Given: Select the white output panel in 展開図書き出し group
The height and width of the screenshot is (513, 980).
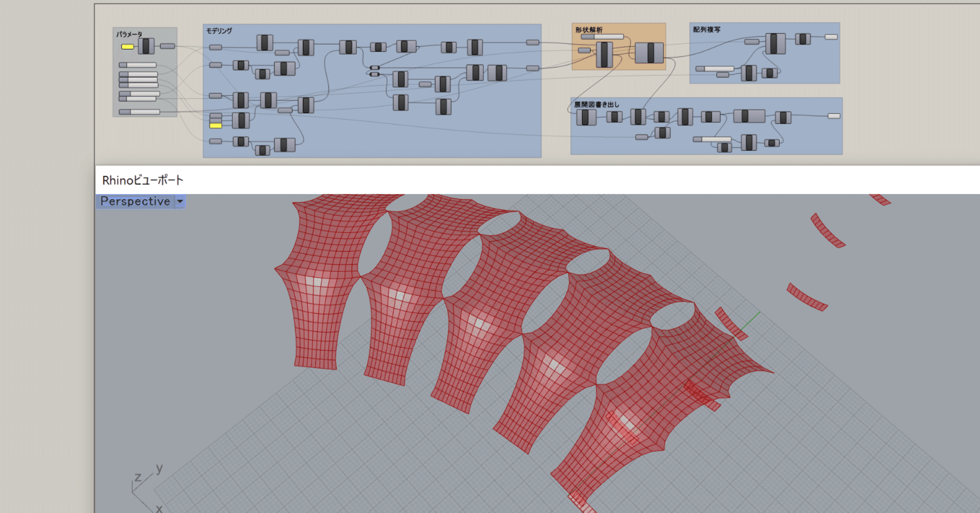Looking at the screenshot, I should (834, 116).
